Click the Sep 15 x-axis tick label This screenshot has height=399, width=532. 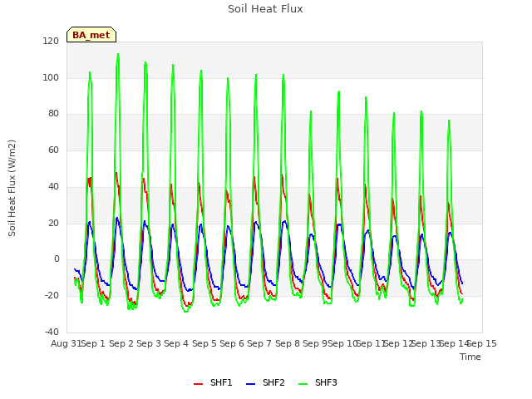pyautogui.click(x=482, y=343)
